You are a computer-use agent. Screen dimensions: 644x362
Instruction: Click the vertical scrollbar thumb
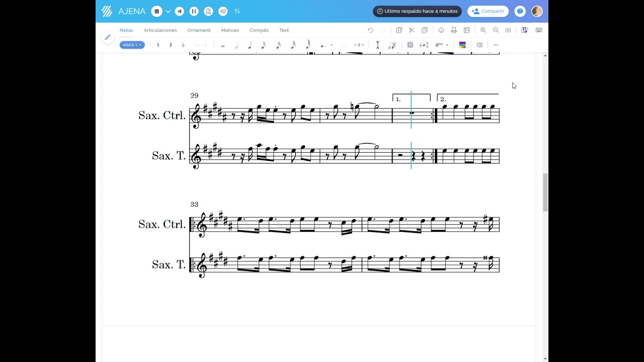coord(545,192)
